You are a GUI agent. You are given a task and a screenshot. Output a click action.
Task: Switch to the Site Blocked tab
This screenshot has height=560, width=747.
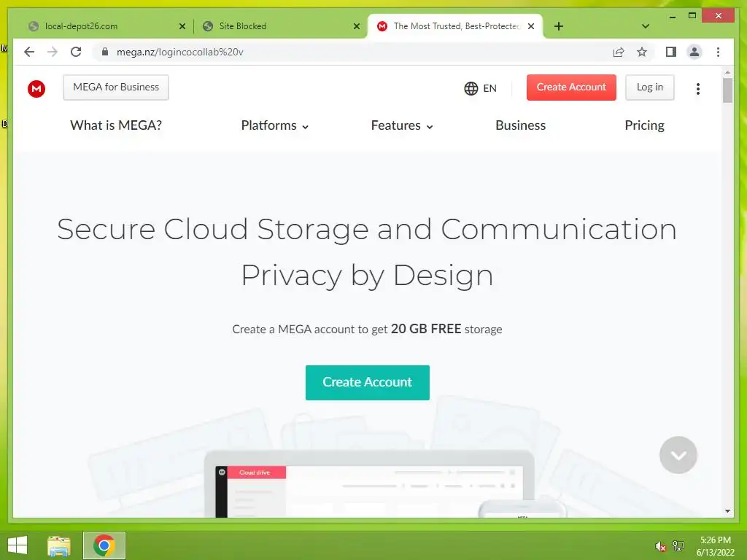click(x=281, y=26)
